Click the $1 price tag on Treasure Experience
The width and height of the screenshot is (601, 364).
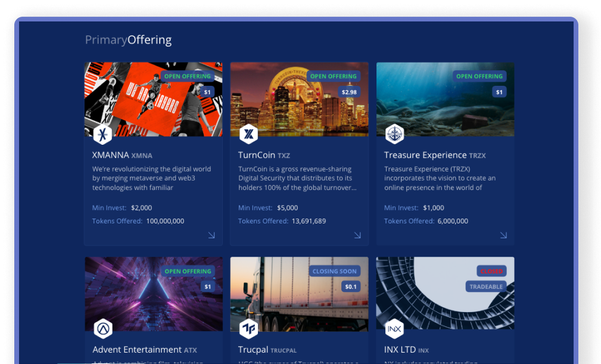[x=499, y=92]
